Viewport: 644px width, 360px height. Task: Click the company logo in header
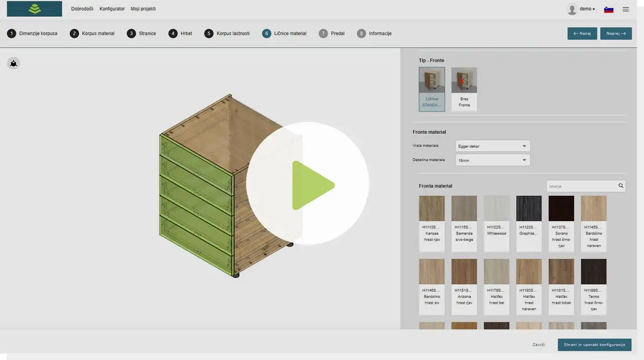point(34,9)
